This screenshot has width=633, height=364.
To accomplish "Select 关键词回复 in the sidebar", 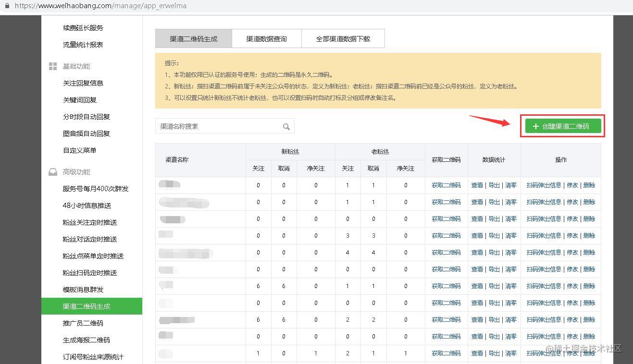I will pyautogui.click(x=80, y=100).
